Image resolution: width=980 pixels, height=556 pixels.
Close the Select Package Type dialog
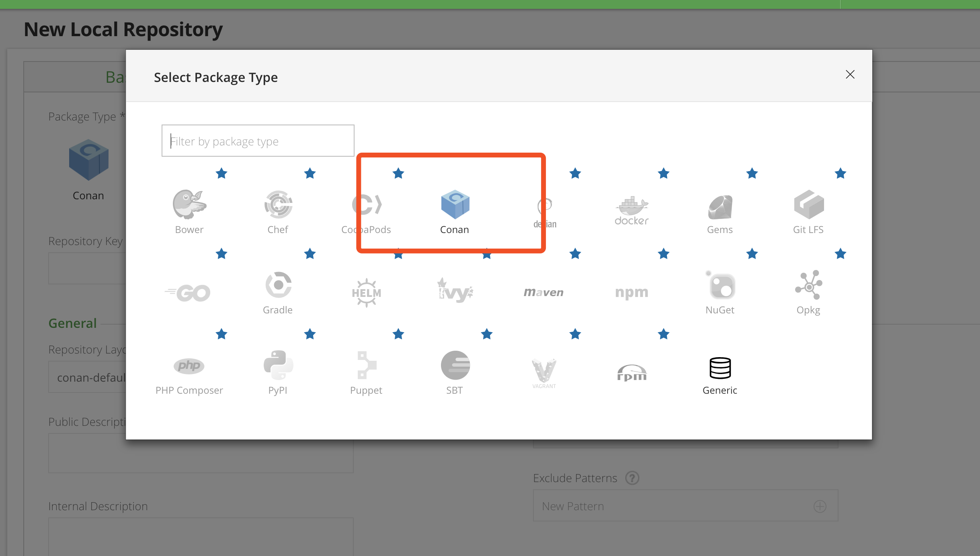[850, 75]
